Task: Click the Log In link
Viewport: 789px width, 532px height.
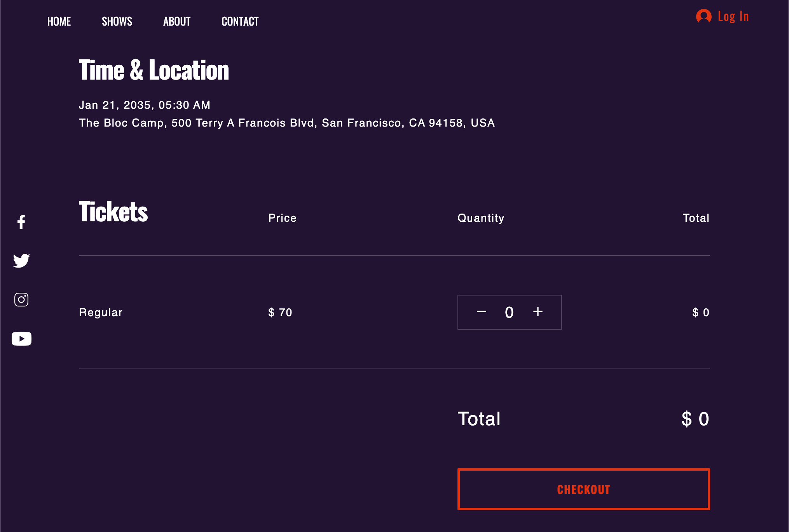Action: tap(734, 16)
